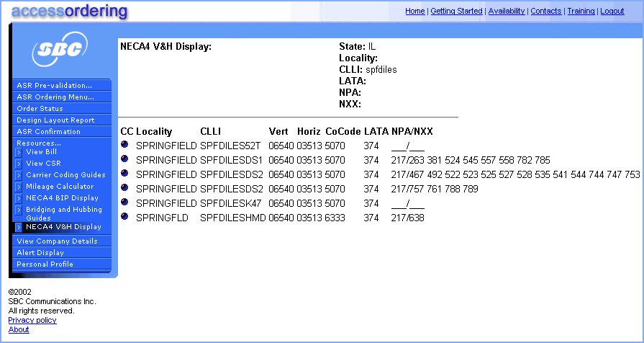644x343 pixels.
Task: Click the bullet icon for SPFDILESHMD row
Action: tap(125, 217)
